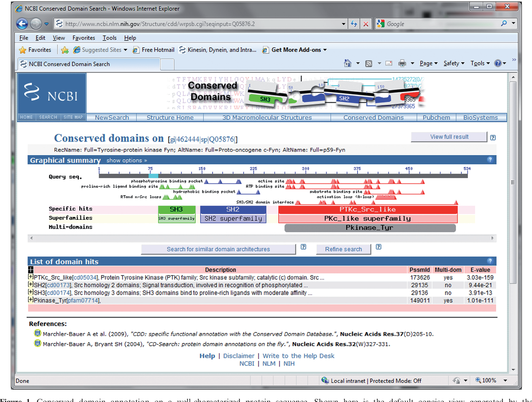Click the blue SH2 specific hit box

(233, 209)
